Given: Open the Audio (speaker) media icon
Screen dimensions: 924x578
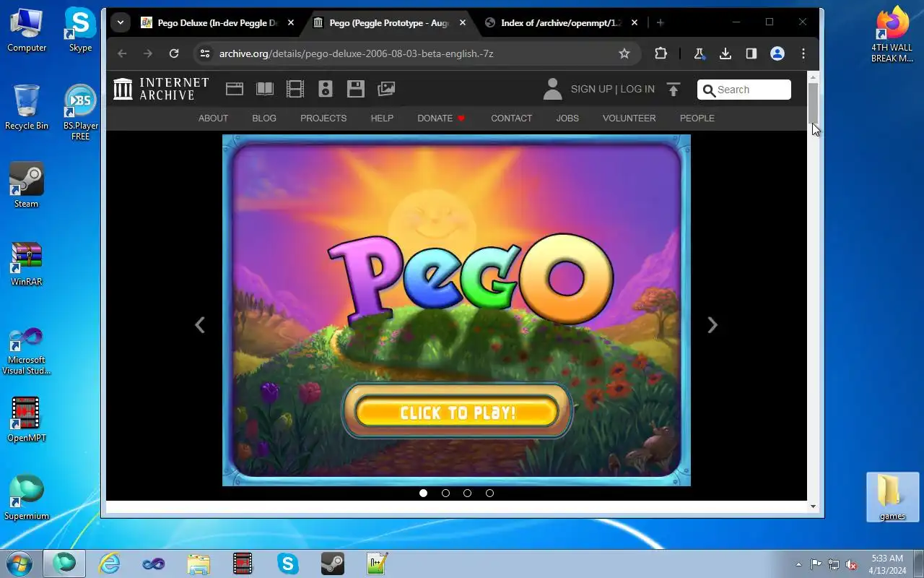Looking at the screenshot, I should coord(326,89).
